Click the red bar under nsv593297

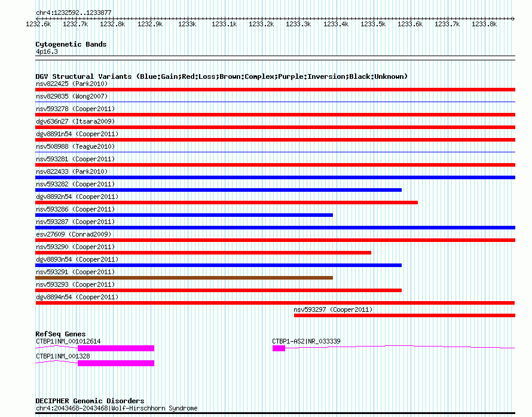click(x=405, y=315)
